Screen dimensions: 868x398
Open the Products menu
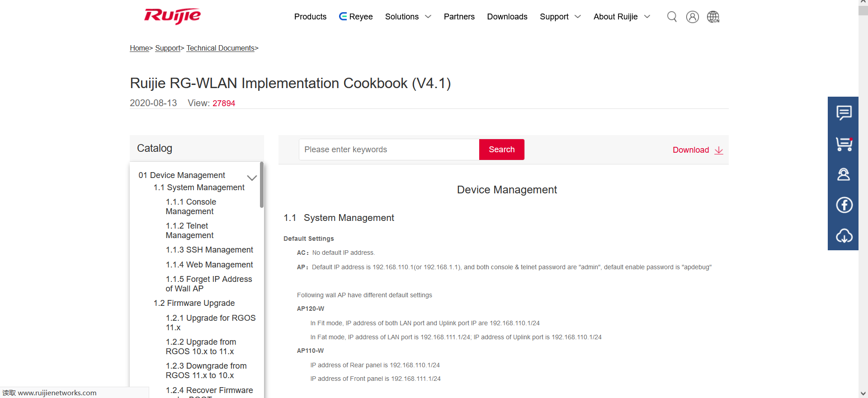point(310,17)
